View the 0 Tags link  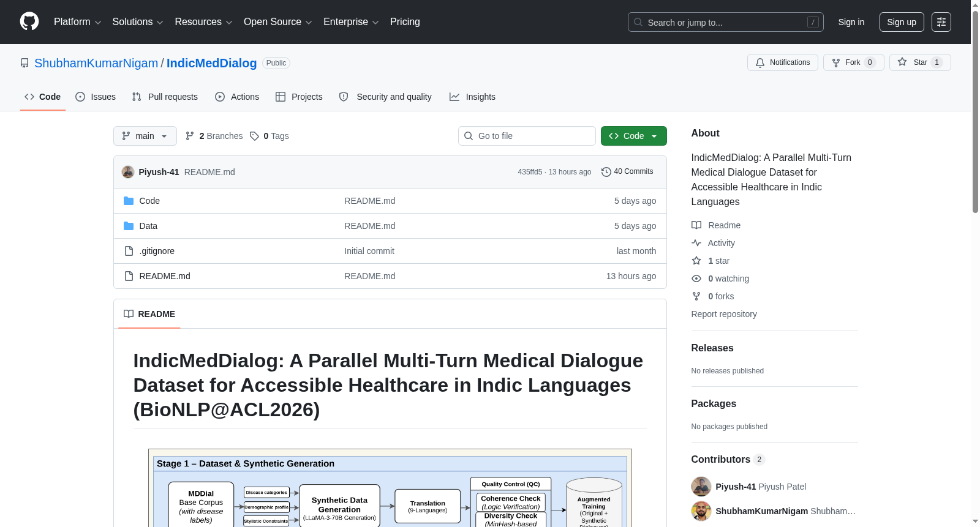pos(269,136)
